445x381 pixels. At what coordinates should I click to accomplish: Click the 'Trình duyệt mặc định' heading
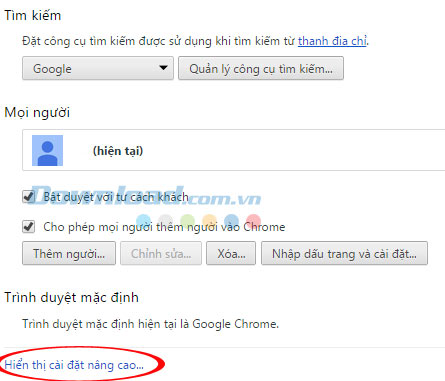coord(71,297)
